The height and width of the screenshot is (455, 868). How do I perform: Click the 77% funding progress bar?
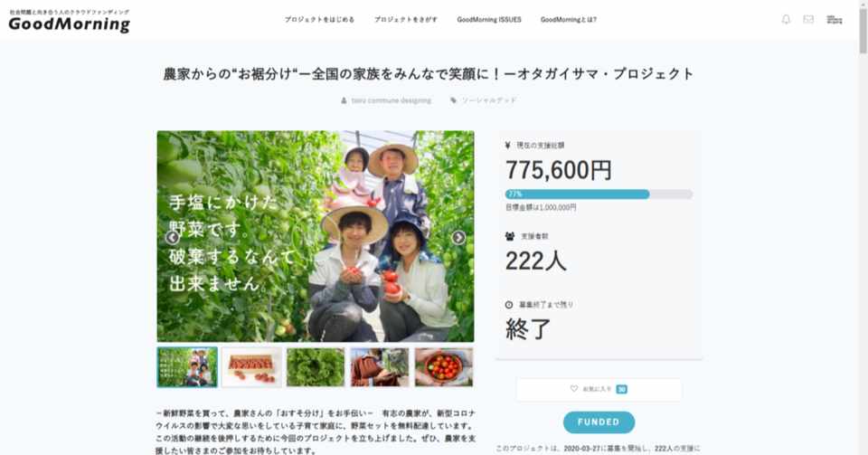tap(599, 194)
